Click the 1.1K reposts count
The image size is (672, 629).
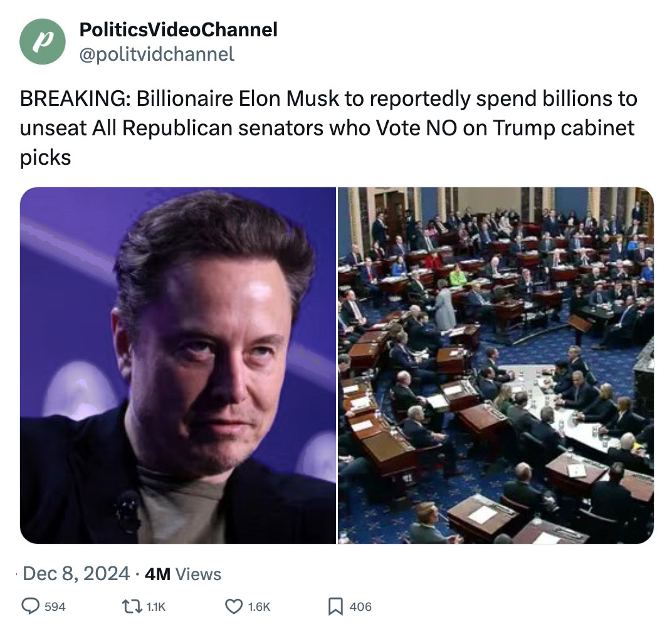point(155,606)
